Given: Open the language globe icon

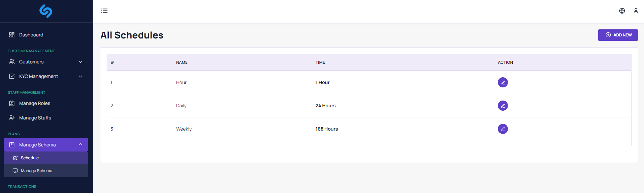Looking at the screenshot, I should click(x=622, y=11).
